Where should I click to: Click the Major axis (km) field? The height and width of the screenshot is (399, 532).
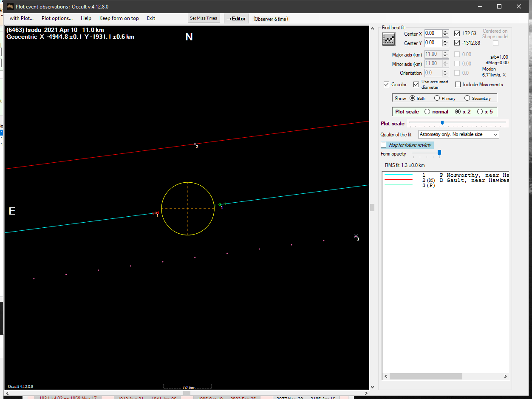[x=433, y=54]
